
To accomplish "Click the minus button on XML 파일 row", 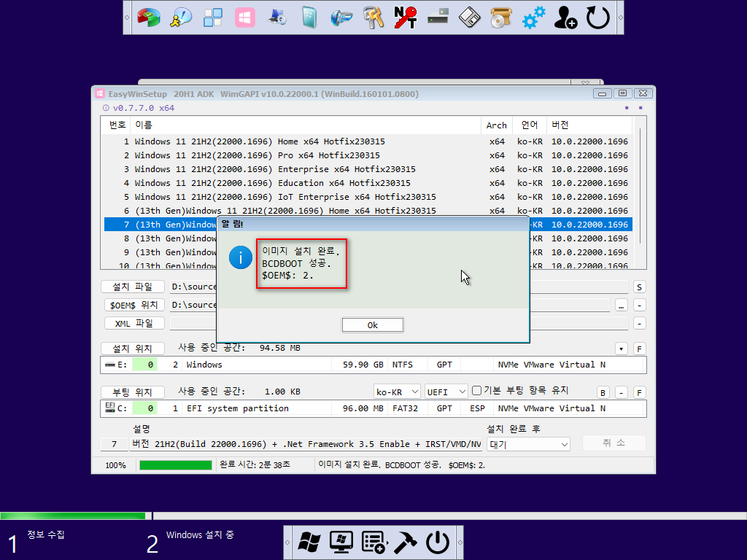I will tap(639, 323).
